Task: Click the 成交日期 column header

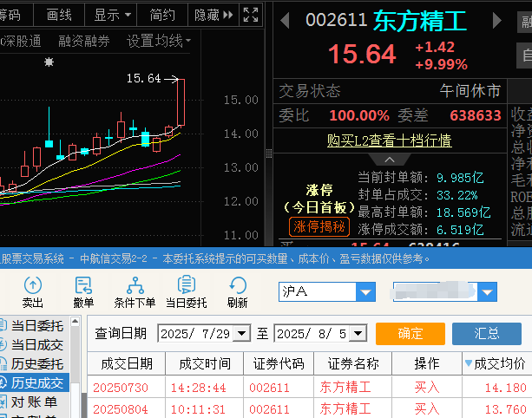Action: [x=126, y=363]
